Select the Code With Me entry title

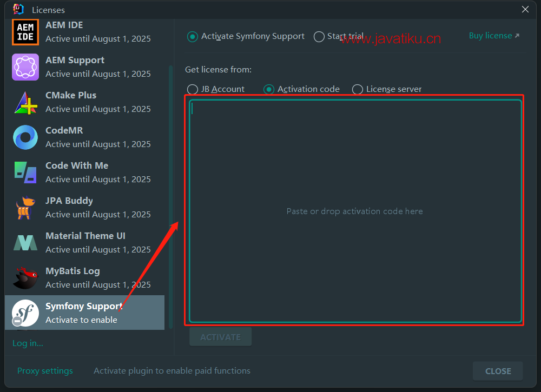click(x=77, y=166)
